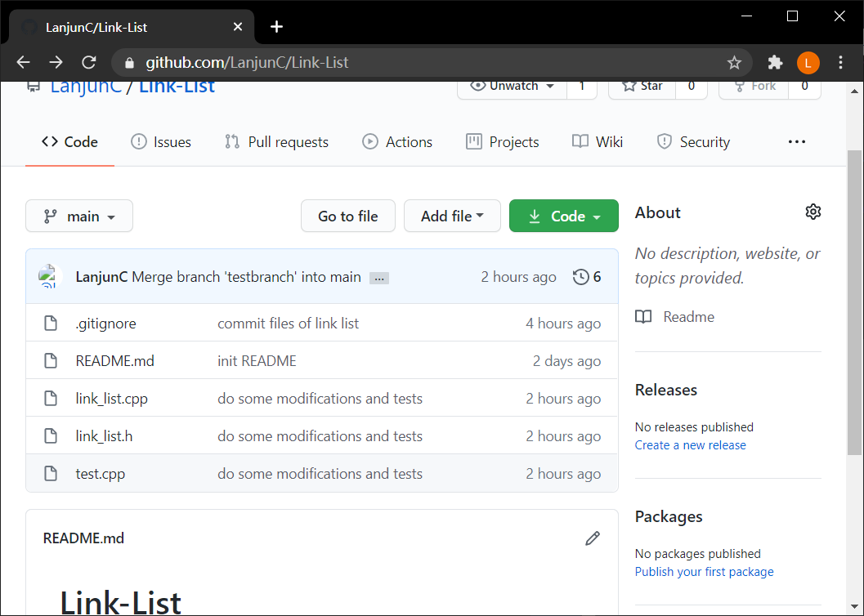View commit history clock icon

pyautogui.click(x=581, y=277)
